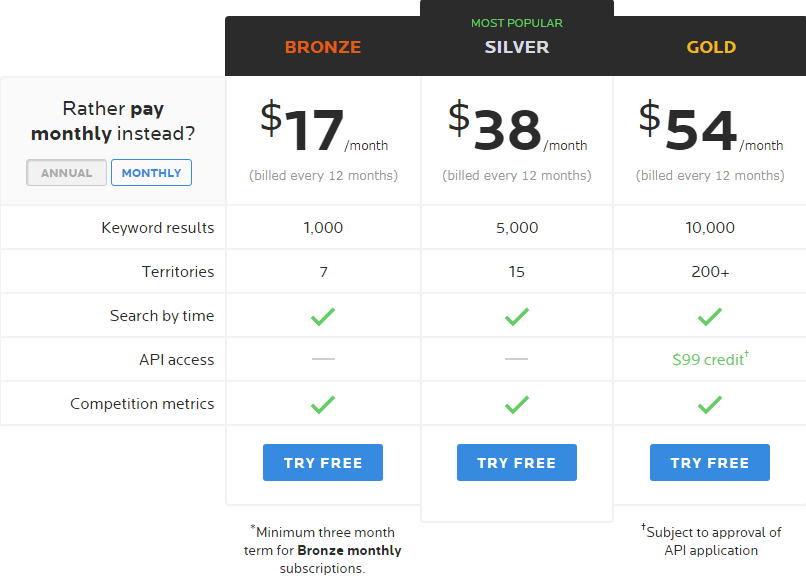Click Bronze API access dash icon
Viewport: 806px width, 585px height.
pos(323,359)
